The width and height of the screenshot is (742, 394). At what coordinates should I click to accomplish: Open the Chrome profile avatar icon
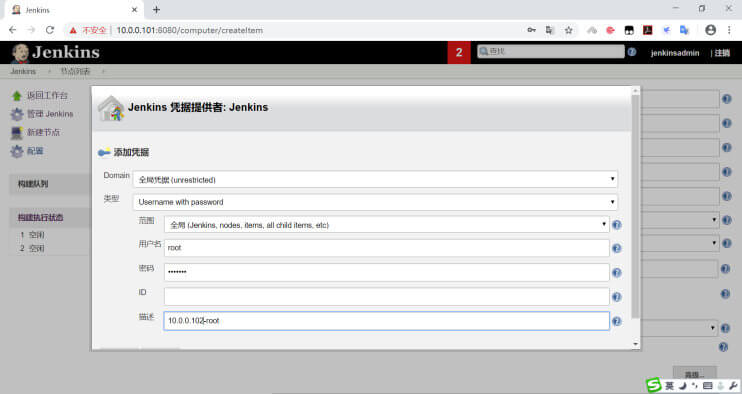[710, 30]
